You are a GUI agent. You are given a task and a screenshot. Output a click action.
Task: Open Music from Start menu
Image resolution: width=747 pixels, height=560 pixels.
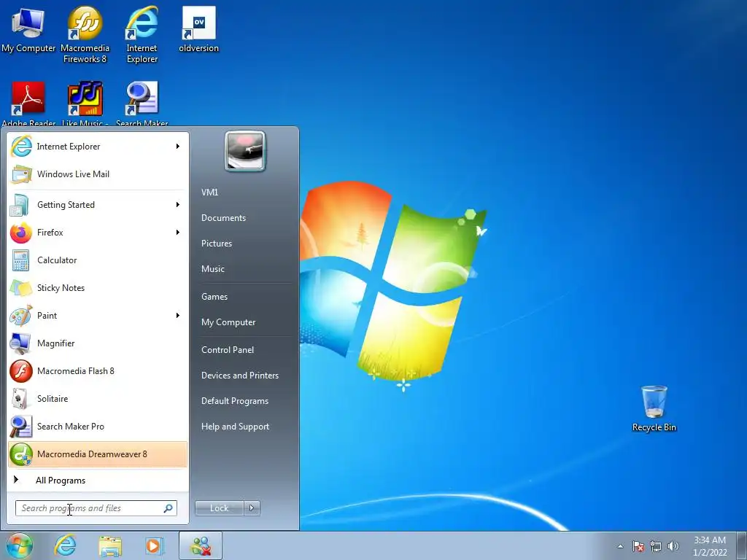pyautogui.click(x=212, y=269)
